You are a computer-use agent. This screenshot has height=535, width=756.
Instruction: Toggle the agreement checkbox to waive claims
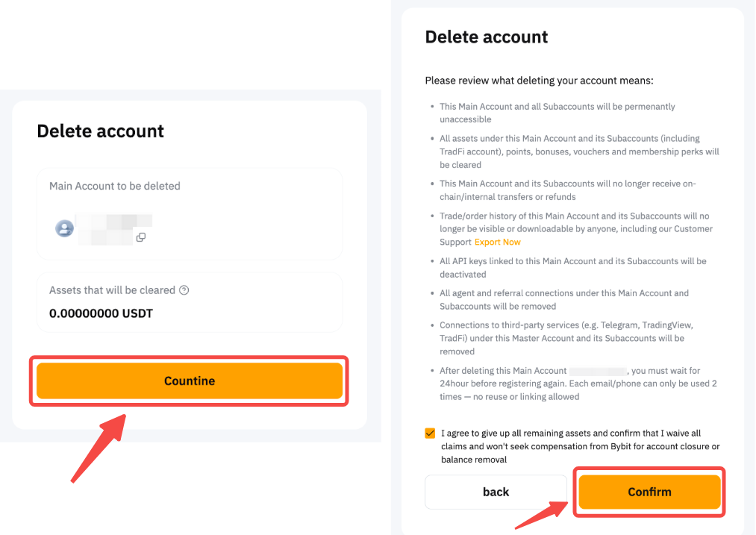tap(430, 434)
